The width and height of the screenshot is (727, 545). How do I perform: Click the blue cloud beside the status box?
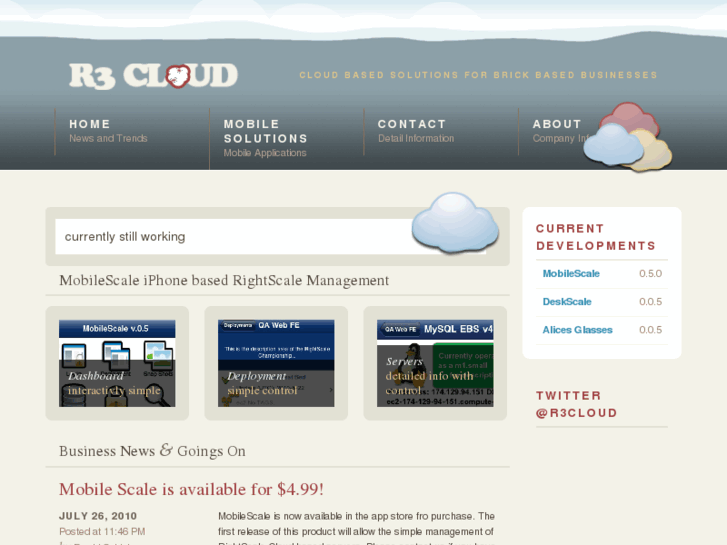(455, 223)
